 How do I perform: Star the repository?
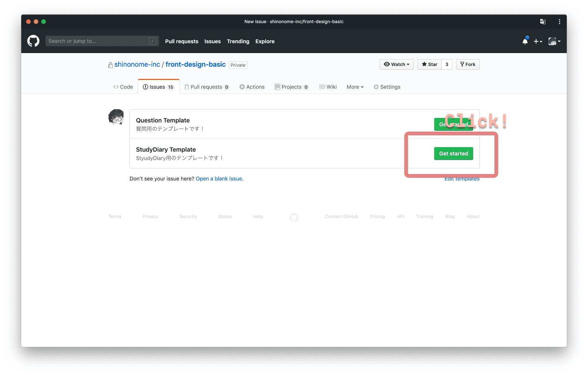430,64
